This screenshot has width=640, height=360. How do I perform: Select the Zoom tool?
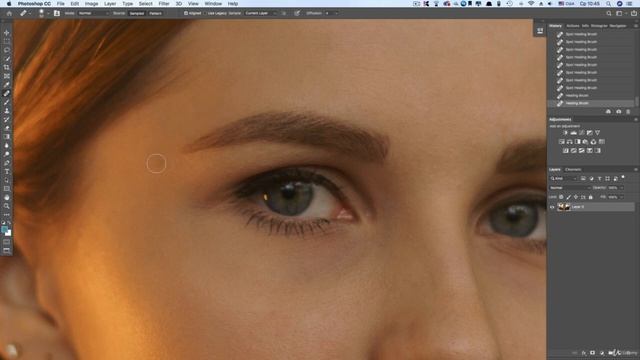(7, 206)
